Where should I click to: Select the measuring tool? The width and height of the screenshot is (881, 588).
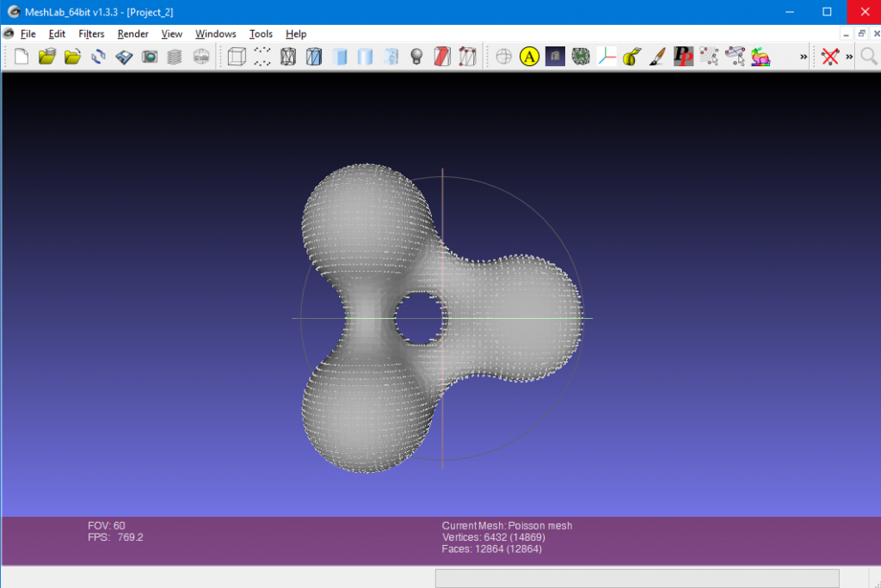click(x=631, y=56)
